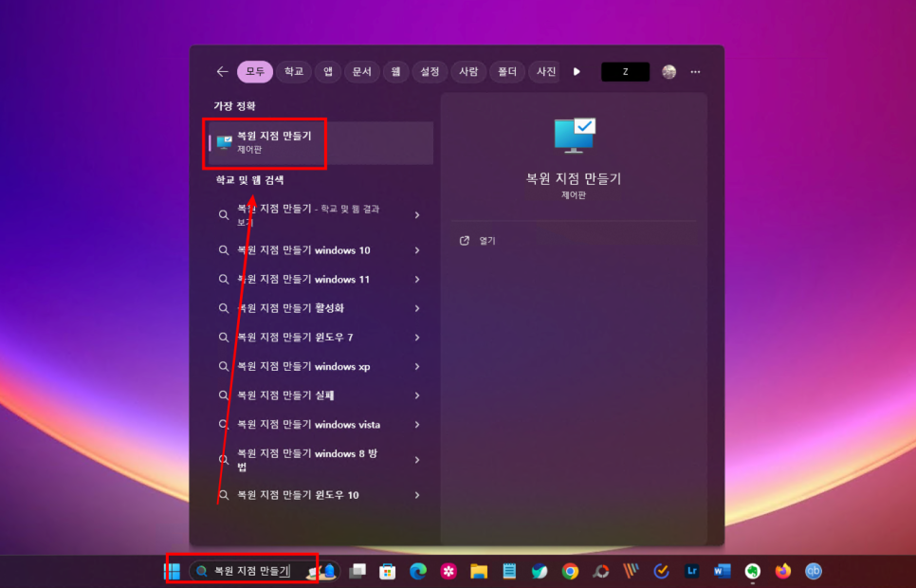Open the three-dot options menu
The height and width of the screenshot is (588, 916).
(x=695, y=72)
